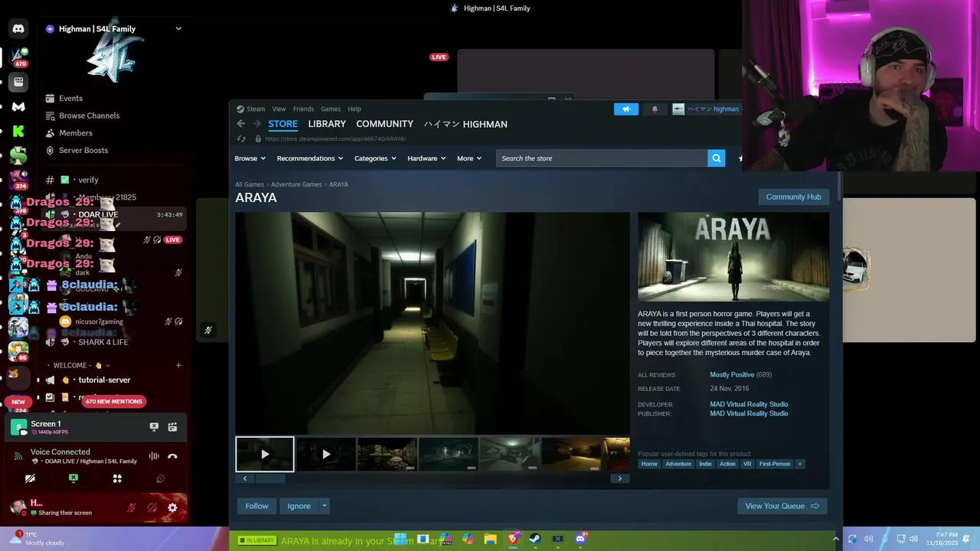
Task: Open the green K server icon in Discord
Action: tap(18, 132)
